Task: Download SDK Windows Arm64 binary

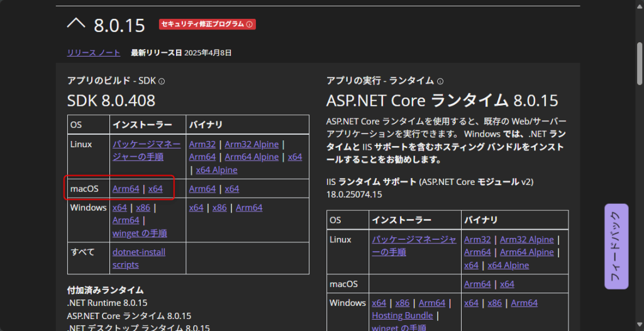Action: (x=249, y=208)
